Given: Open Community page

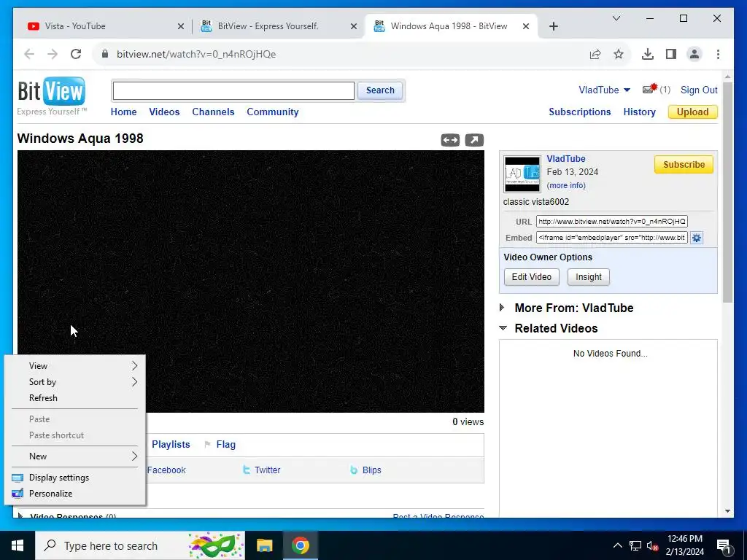Looking at the screenshot, I should click(273, 112).
